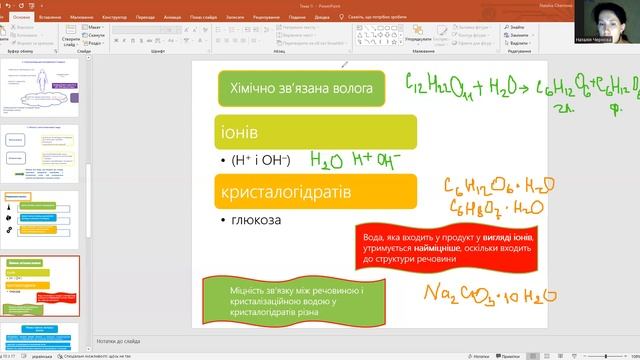Click the Знайти find button
The width and height of the screenshot is (640, 360).
pos(514,27)
